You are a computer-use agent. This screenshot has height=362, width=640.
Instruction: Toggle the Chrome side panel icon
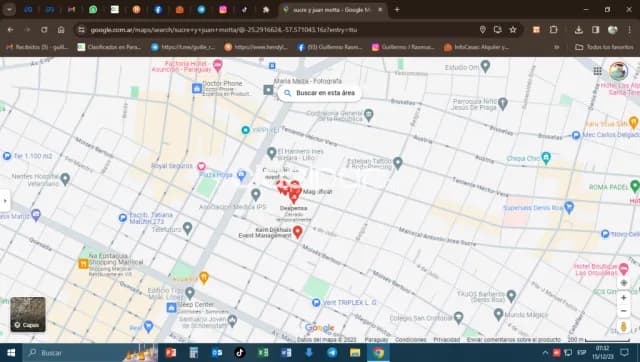pos(596,30)
